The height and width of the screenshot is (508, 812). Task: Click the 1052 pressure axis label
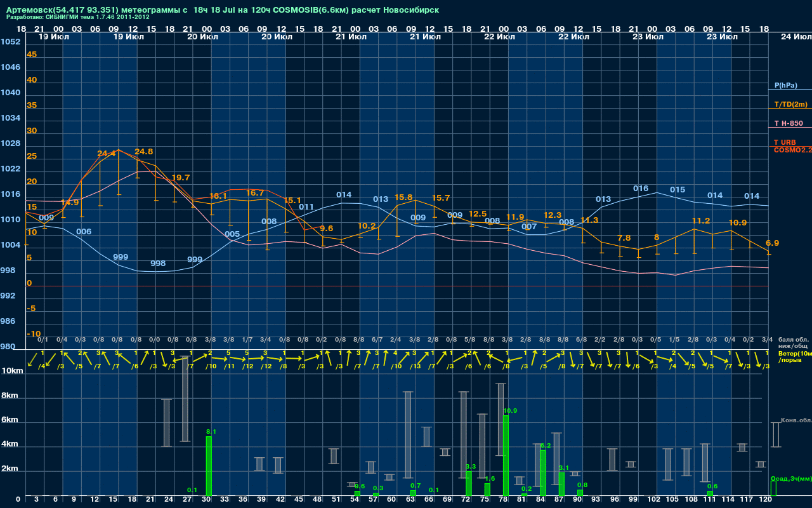pyautogui.click(x=11, y=42)
